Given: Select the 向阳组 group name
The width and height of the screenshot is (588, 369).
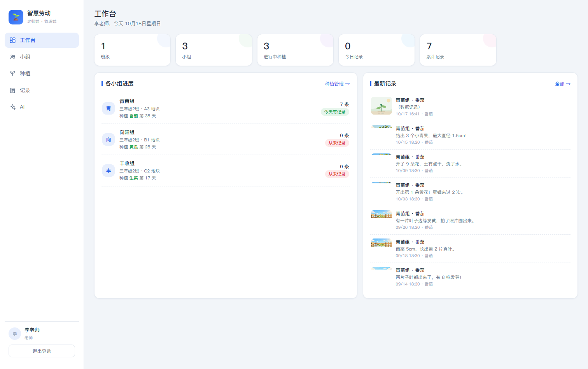Looking at the screenshot, I should click(x=127, y=132).
